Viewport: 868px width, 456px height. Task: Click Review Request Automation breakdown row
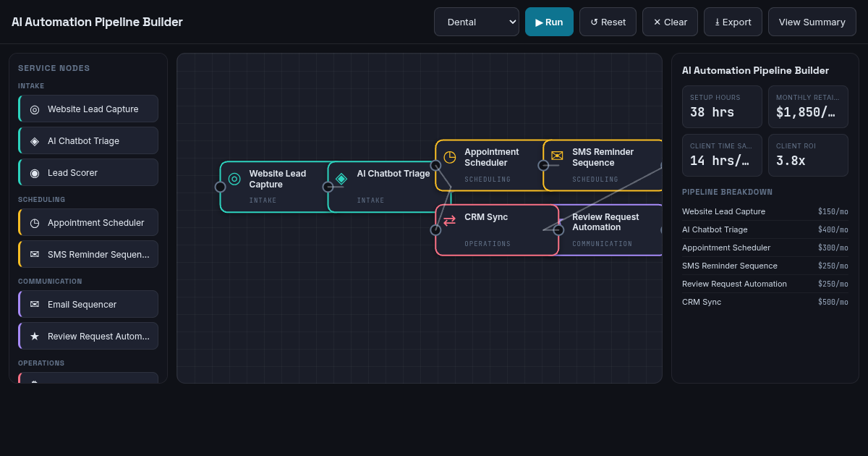(765, 284)
